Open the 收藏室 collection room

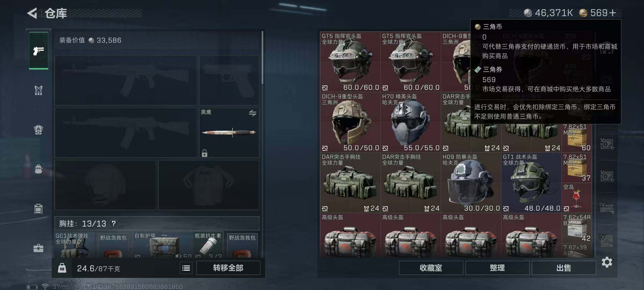(431, 268)
